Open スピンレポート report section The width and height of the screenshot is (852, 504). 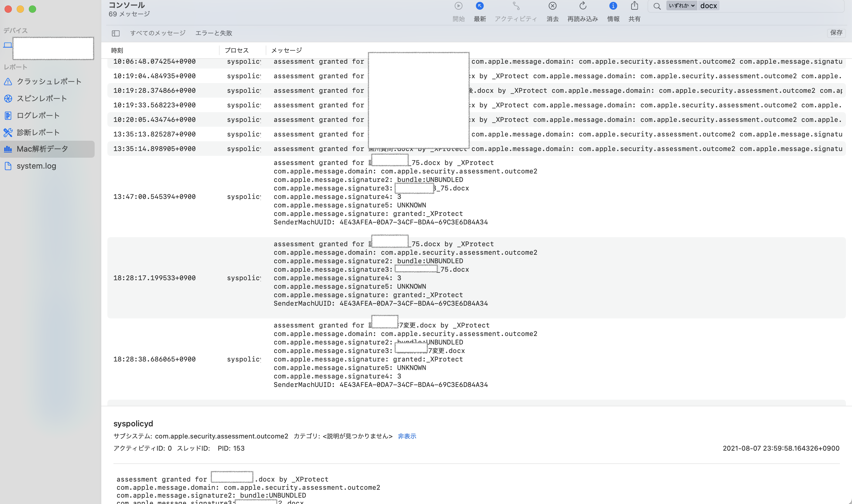(x=42, y=98)
